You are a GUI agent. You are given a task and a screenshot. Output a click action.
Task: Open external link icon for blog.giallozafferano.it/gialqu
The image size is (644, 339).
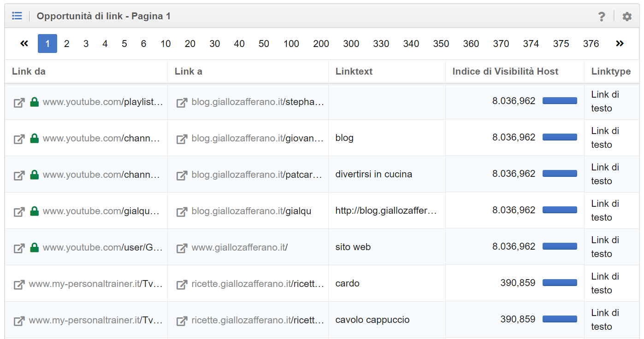pyautogui.click(x=182, y=211)
